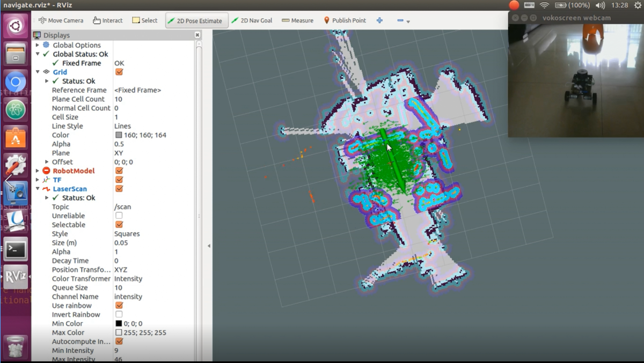644x363 pixels.
Task: Toggle the TF display checkbox
Action: 119,180
